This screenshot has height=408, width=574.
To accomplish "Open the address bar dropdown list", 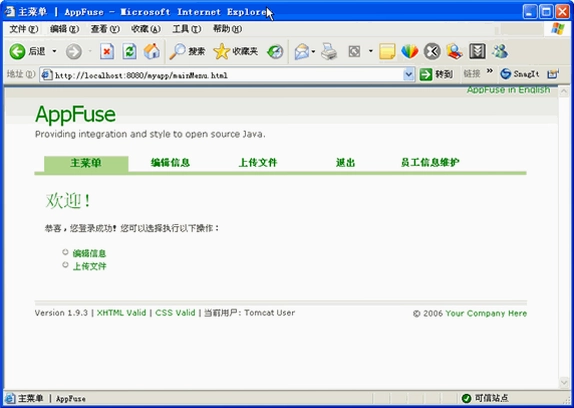I will [x=409, y=75].
